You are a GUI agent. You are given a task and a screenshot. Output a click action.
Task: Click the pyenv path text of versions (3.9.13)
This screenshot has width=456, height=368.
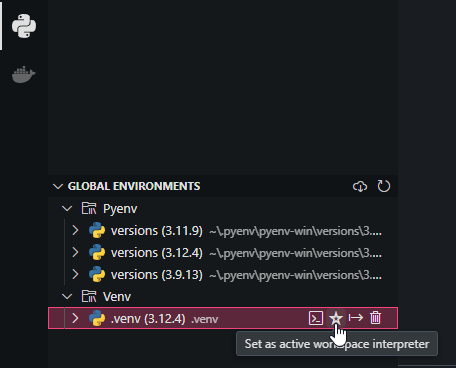(295, 275)
